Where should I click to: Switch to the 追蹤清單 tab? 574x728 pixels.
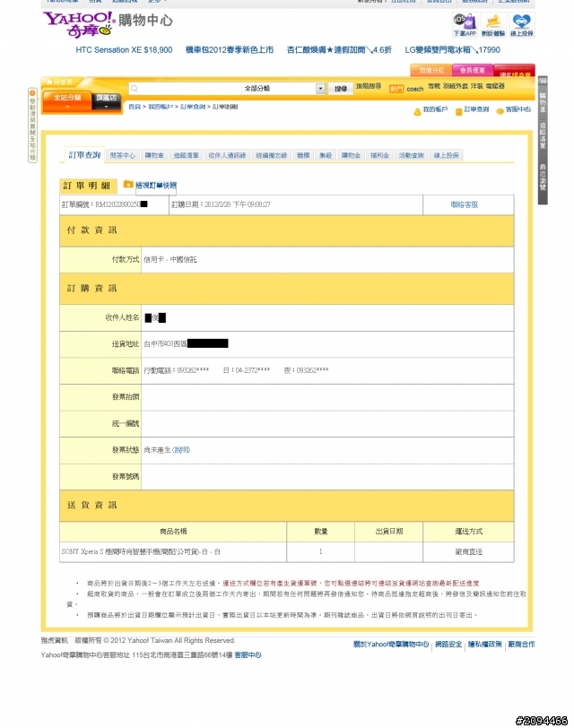pos(187,155)
